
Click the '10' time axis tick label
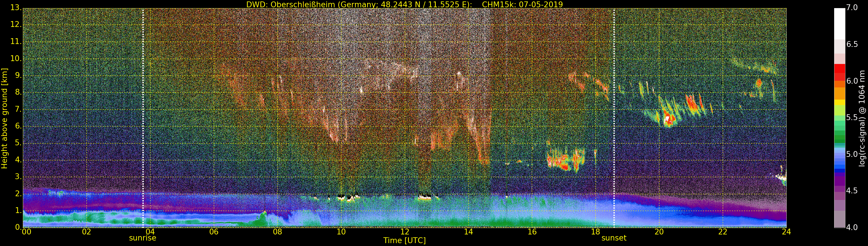341,232
